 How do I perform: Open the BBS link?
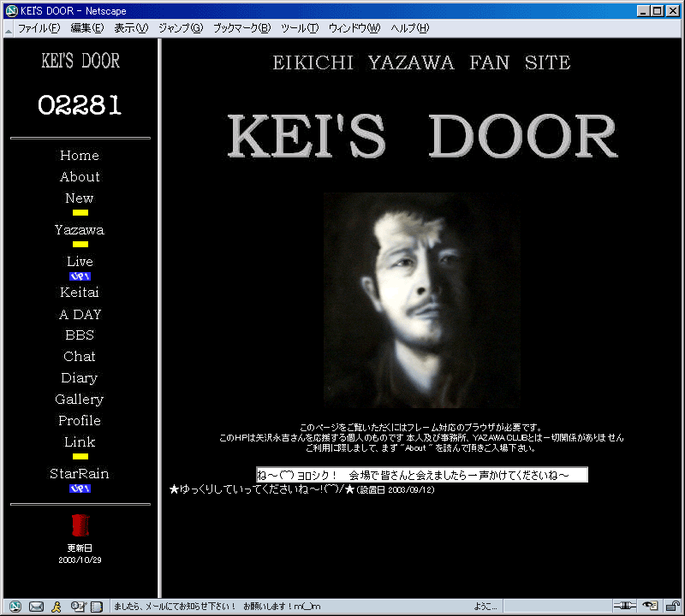click(80, 335)
